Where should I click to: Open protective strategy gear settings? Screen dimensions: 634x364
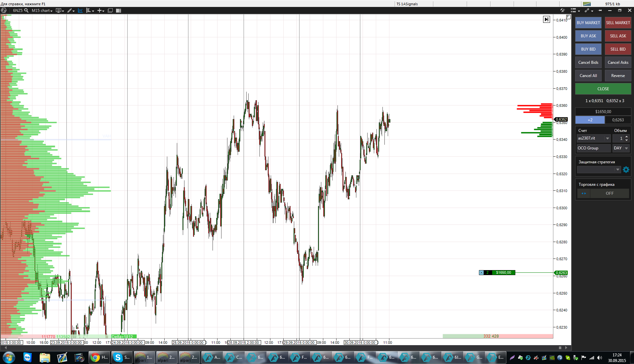[626, 170]
